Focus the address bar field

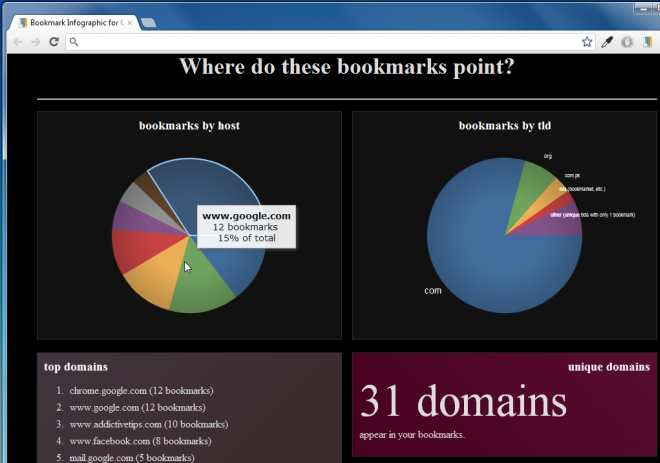pos(328,42)
